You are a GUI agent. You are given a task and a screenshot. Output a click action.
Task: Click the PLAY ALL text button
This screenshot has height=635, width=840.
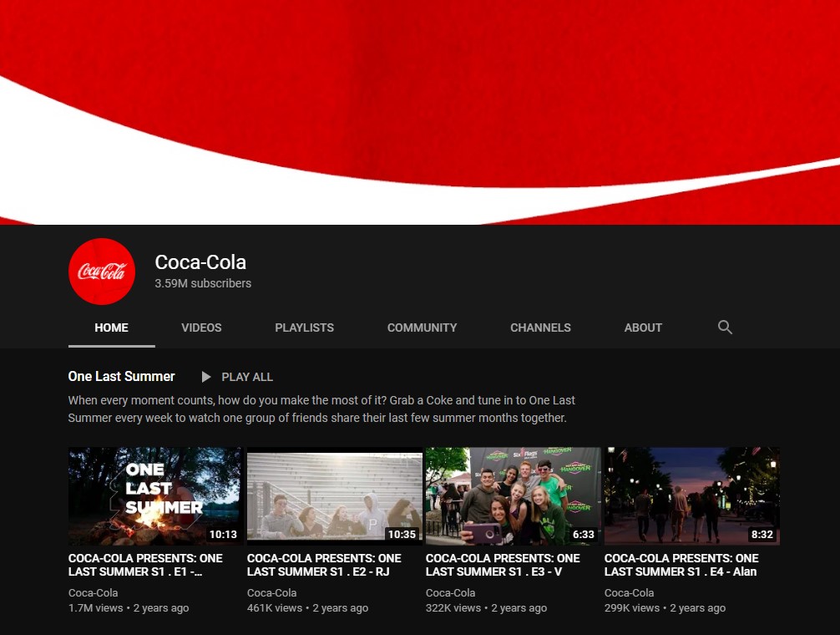[x=247, y=377]
